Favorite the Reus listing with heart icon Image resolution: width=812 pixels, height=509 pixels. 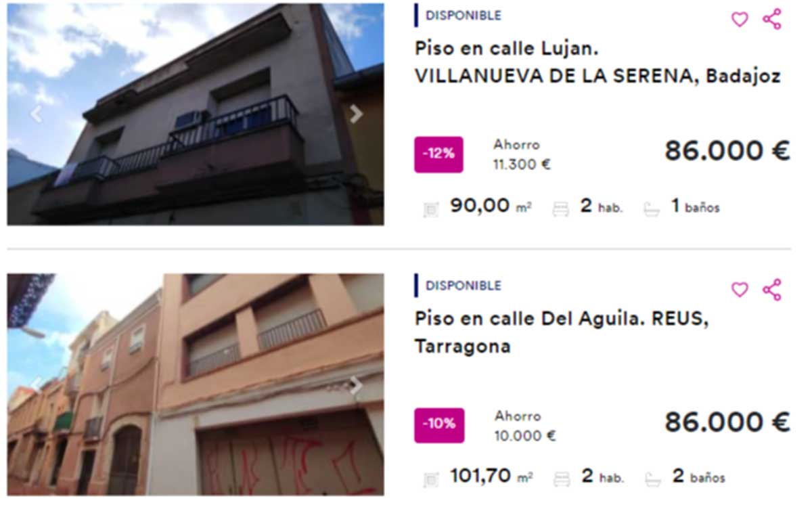click(x=740, y=290)
